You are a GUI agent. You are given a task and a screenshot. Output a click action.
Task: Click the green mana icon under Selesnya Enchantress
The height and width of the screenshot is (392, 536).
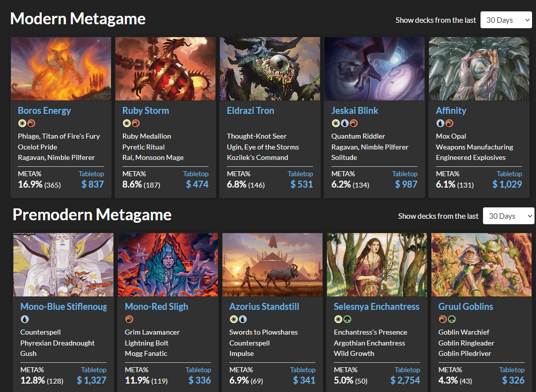pyautogui.click(x=347, y=319)
